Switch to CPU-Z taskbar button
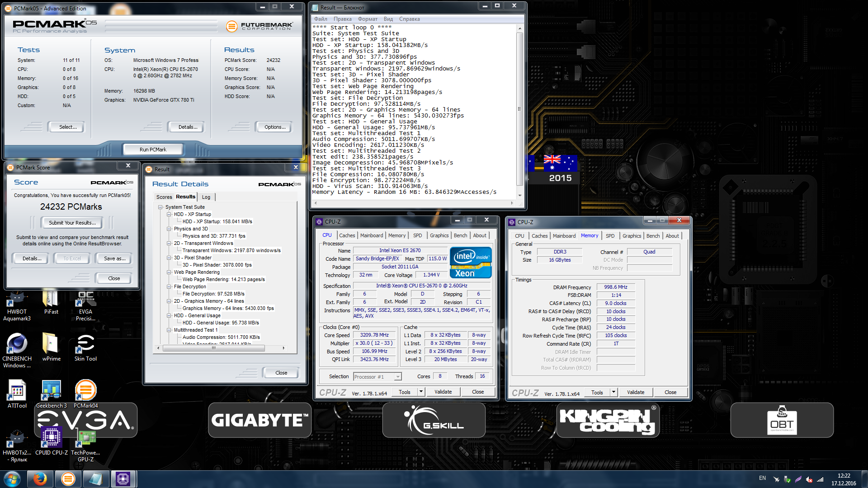This screenshot has width=868, height=488. (123, 479)
